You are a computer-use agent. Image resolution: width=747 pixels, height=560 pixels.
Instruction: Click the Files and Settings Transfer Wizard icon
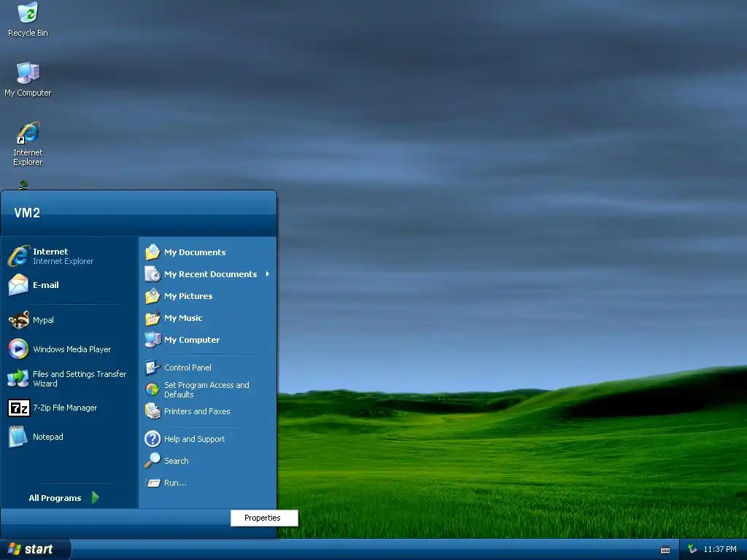(x=18, y=378)
